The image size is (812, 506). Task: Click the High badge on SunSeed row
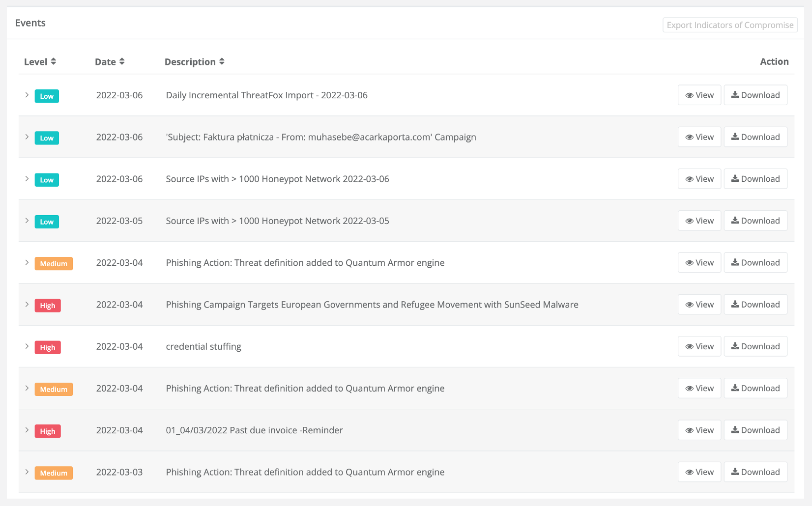click(48, 306)
